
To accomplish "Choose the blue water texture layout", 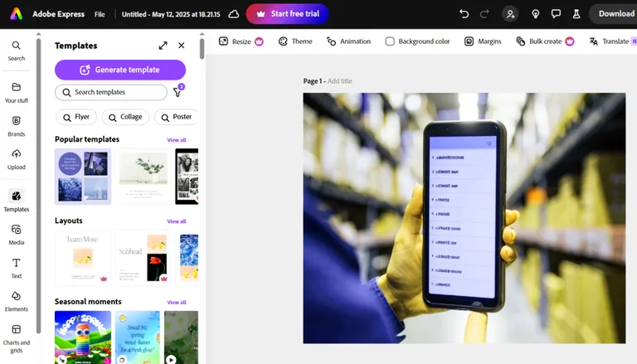I will pyautogui.click(x=188, y=258).
